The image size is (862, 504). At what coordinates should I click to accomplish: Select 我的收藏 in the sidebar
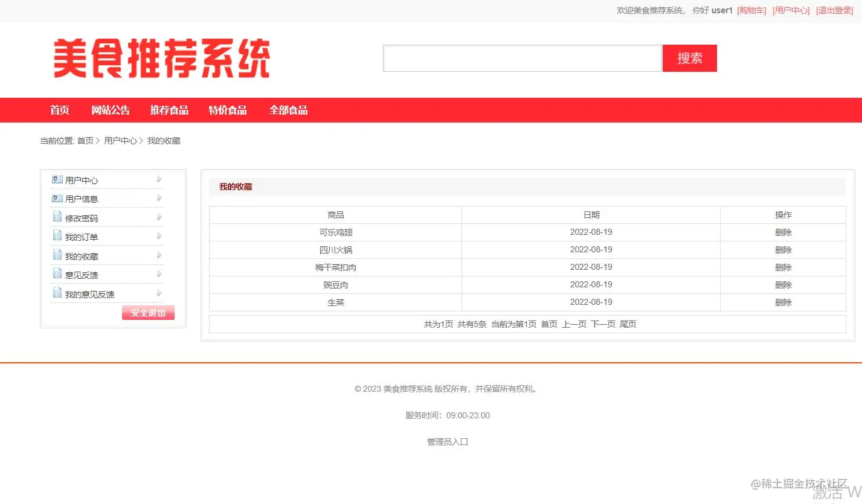(x=82, y=257)
